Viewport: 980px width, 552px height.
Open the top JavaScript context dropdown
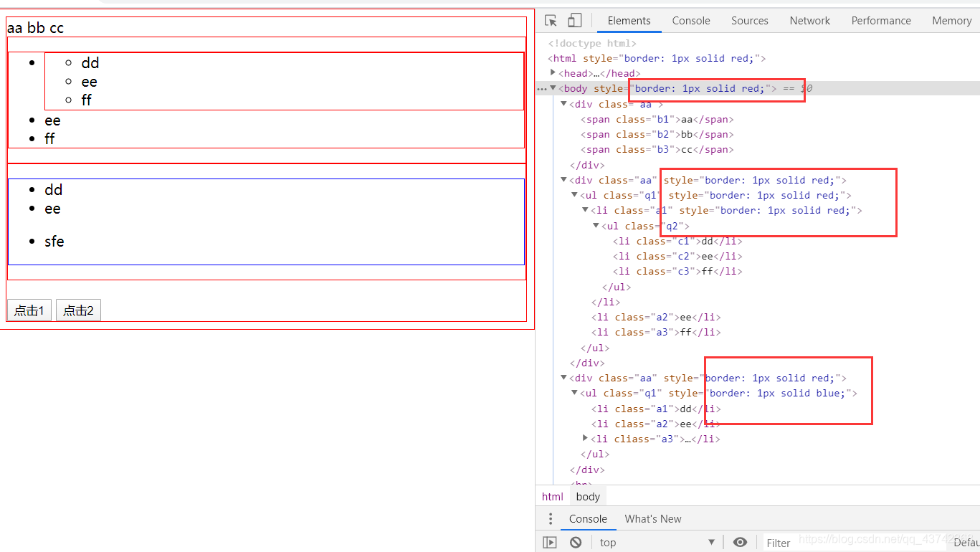(657, 543)
